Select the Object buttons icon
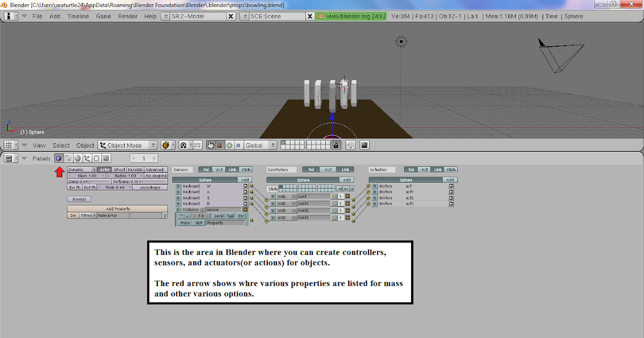The height and width of the screenshot is (338, 644). (x=87, y=158)
